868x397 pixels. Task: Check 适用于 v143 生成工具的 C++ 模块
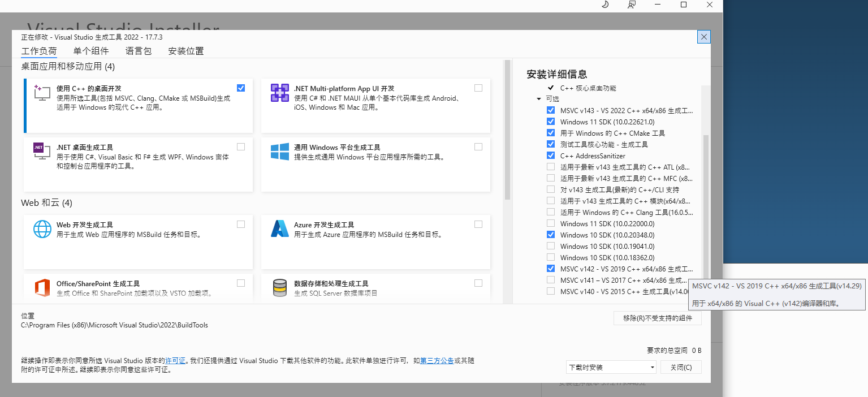(551, 201)
